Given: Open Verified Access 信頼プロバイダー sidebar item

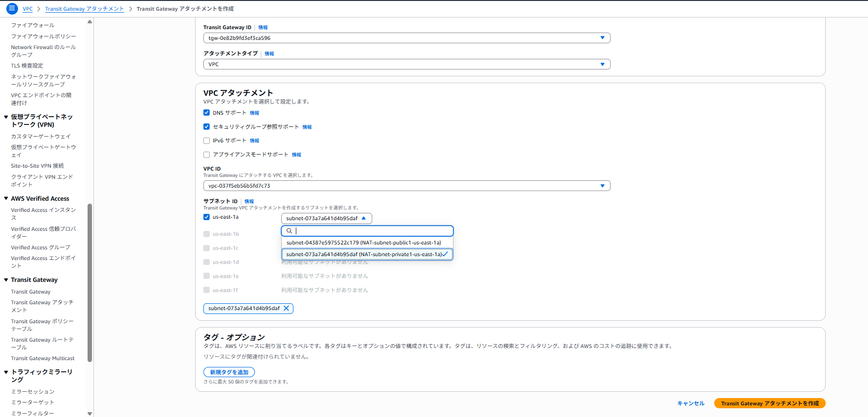Looking at the screenshot, I should tap(43, 233).
